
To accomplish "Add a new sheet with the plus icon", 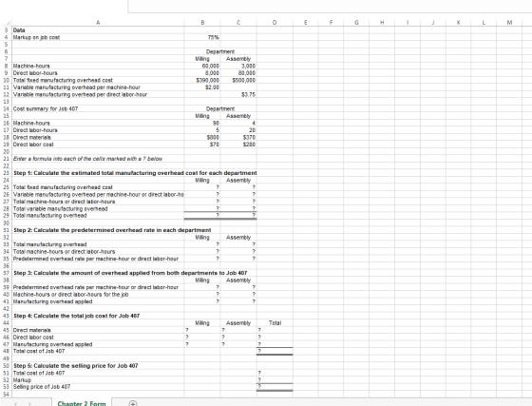I will click(x=133, y=403).
